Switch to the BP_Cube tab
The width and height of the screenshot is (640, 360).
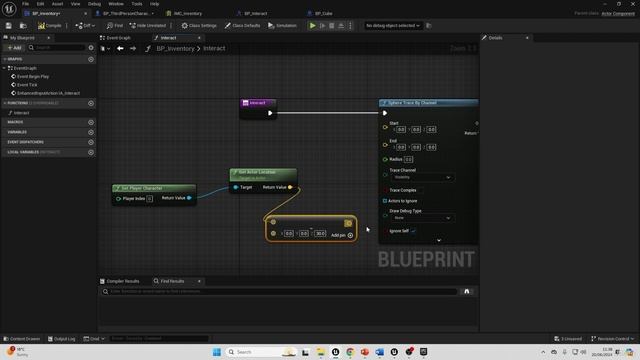323,13
